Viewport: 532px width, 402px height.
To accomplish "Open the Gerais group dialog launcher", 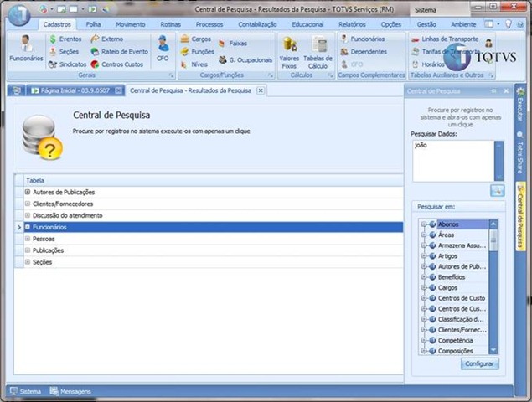I will tap(172, 75).
